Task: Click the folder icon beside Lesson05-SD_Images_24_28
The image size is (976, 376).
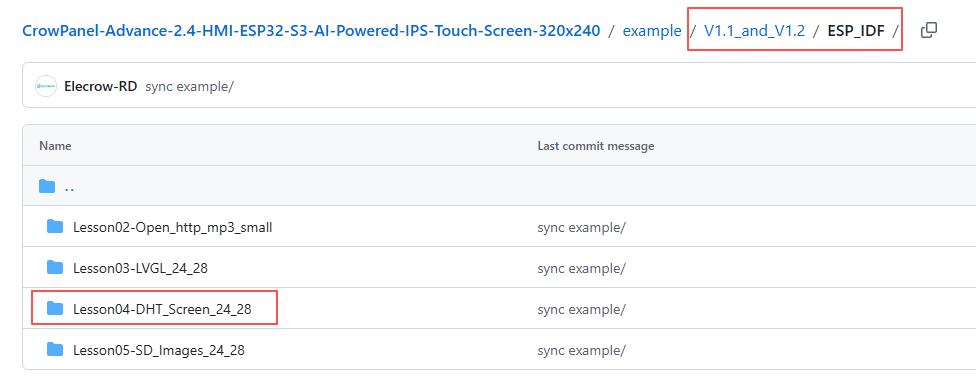Action: pyautogui.click(x=55, y=349)
